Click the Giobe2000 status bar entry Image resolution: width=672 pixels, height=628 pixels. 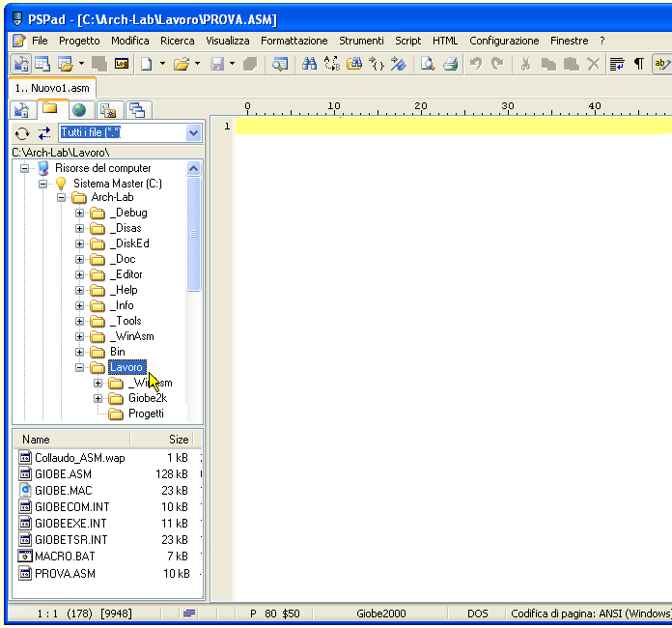pos(381,614)
